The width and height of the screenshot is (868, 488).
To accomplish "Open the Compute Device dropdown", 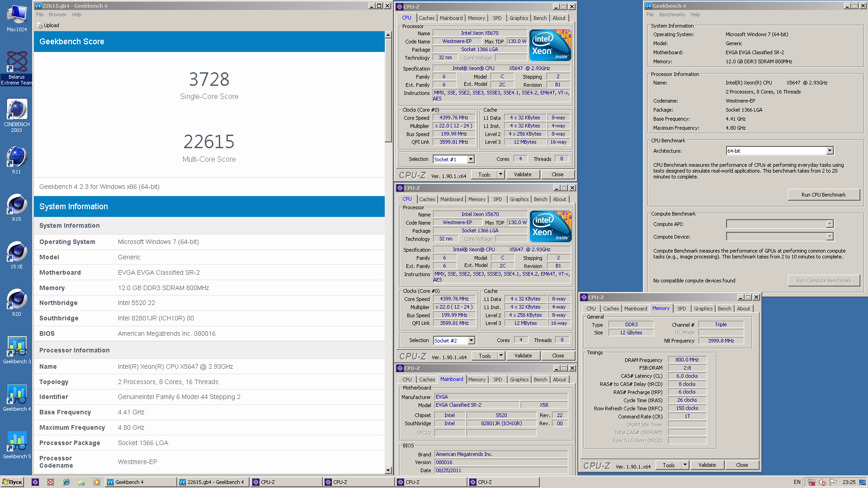I will pos(830,236).
